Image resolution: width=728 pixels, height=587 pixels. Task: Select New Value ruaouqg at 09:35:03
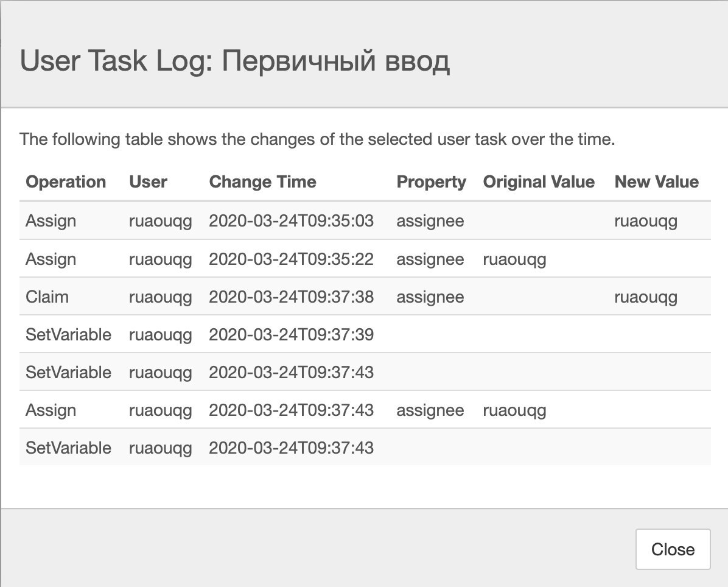[646, 221]
